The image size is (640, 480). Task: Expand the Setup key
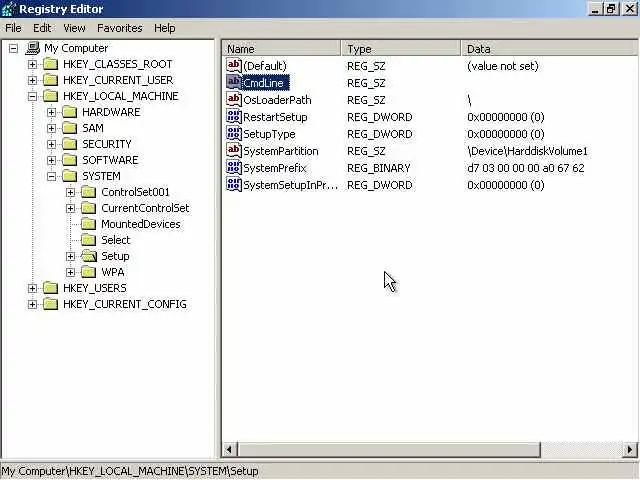coord(71,256)
